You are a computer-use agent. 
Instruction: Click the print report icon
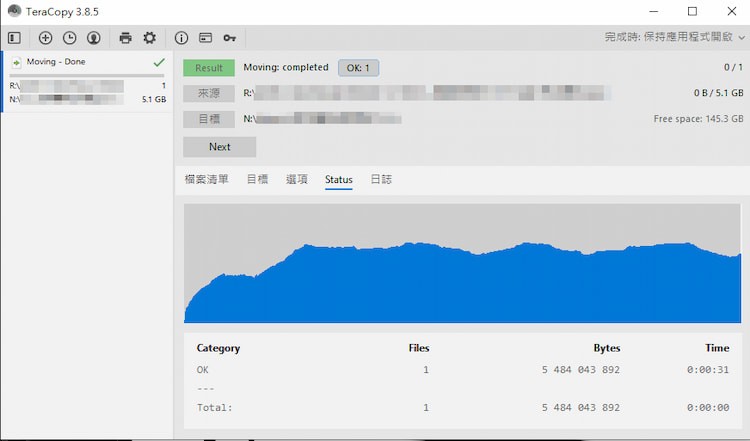(125, 38)
